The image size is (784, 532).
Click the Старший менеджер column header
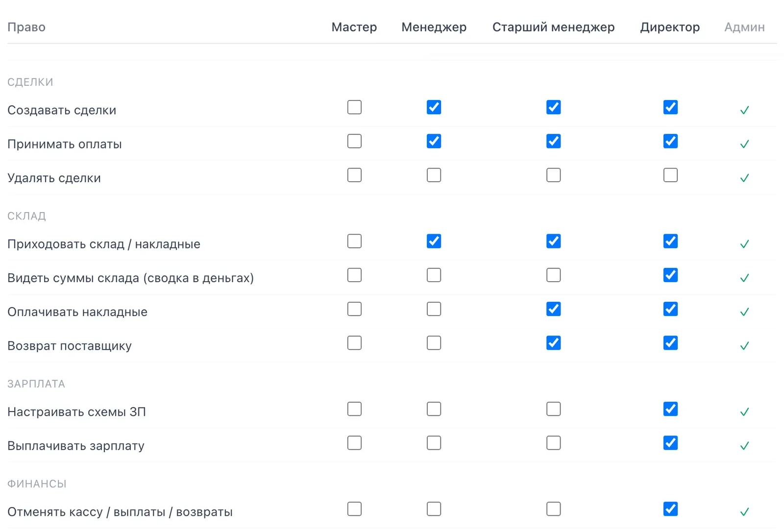[553, 27]
